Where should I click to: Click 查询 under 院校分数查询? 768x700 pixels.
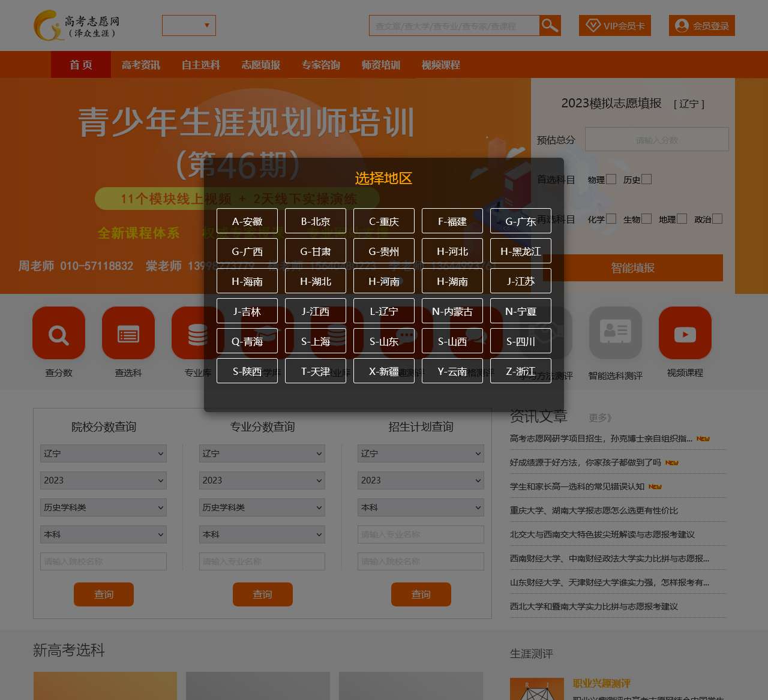point(104,594)
